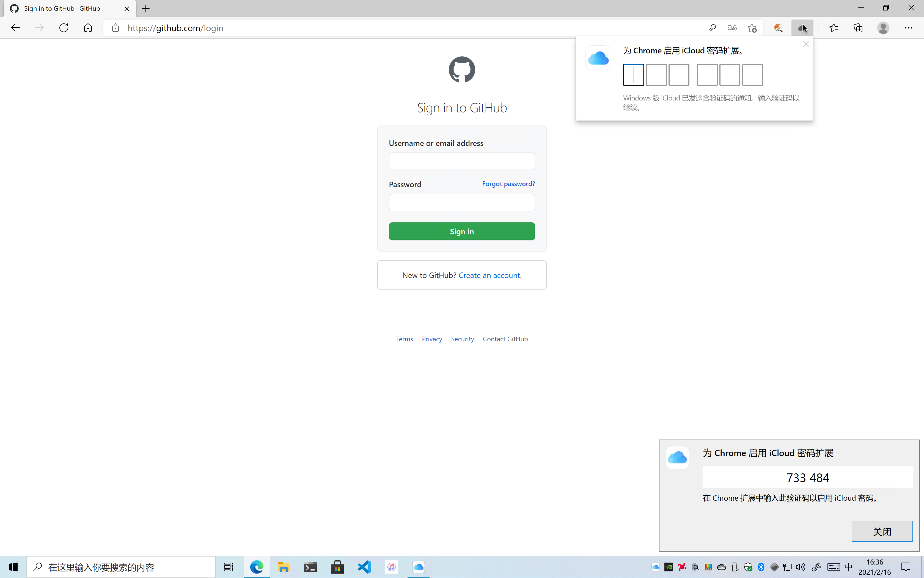This screenshot has width=924, height=578.
Task: Open the network status tray icon
Action: point(787,567)
